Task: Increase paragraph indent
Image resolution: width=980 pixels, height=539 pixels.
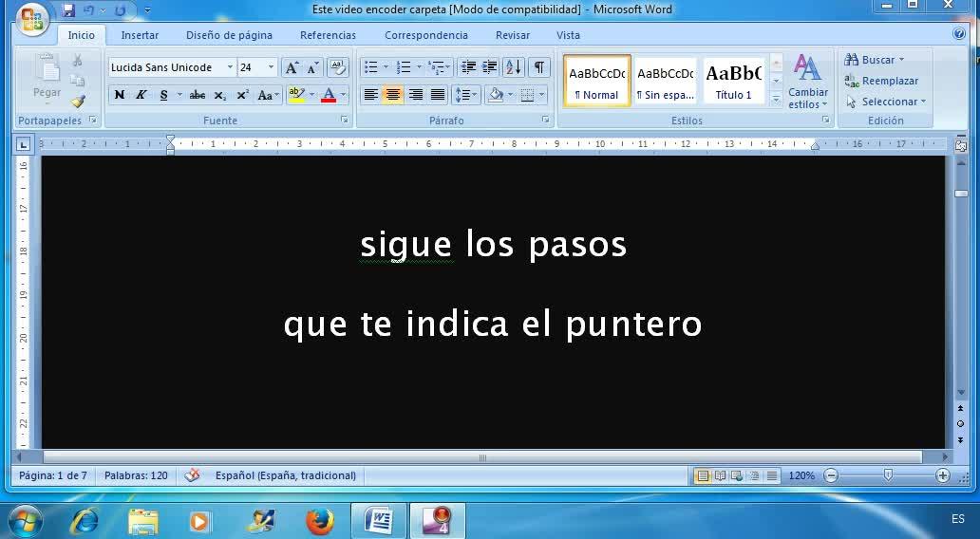Action: coord(490,66)
